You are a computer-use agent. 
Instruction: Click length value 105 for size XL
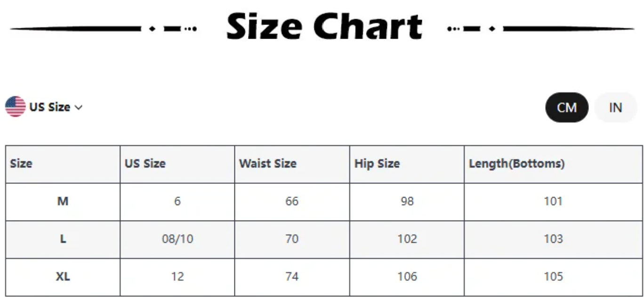(553, 277)
